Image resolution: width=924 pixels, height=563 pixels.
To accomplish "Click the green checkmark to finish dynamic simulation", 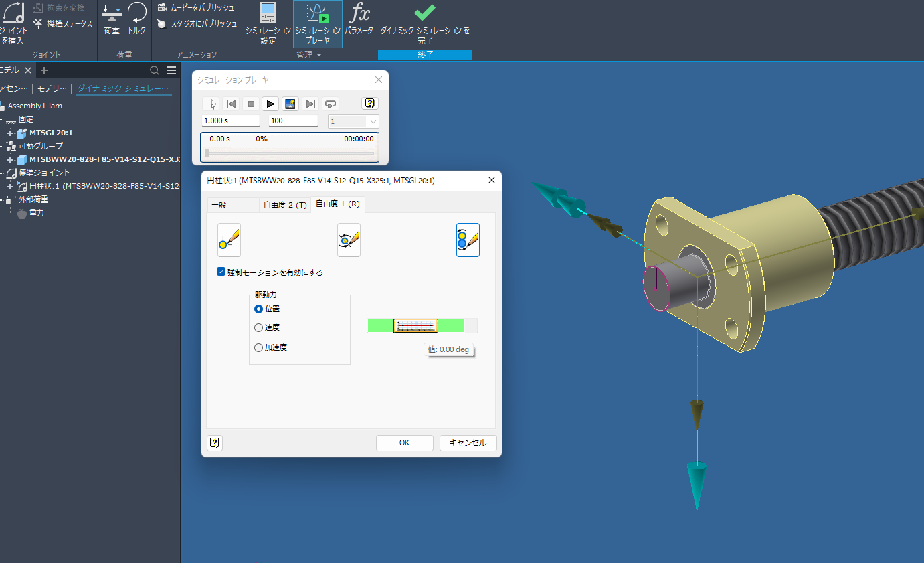I will (x=425, y=13).
